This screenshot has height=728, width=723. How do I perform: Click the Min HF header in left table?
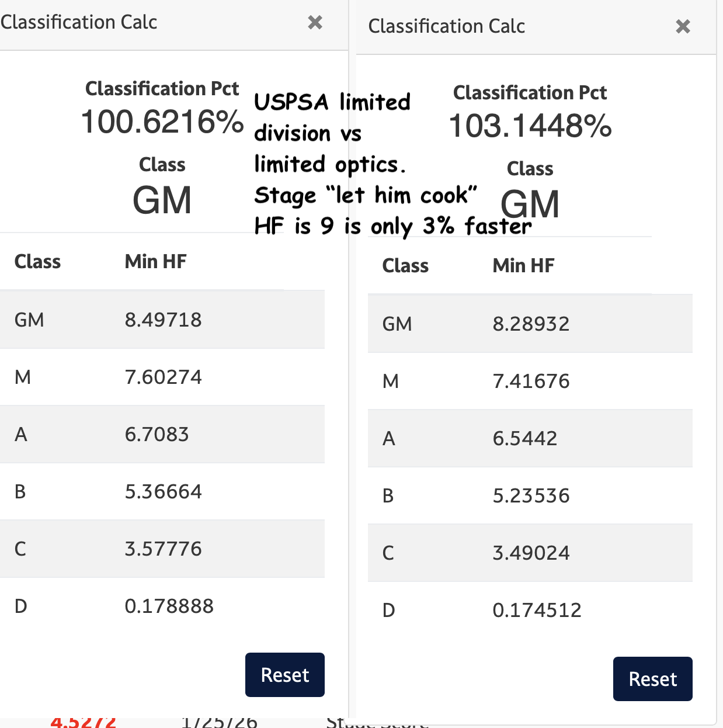(x=156, y=261)
